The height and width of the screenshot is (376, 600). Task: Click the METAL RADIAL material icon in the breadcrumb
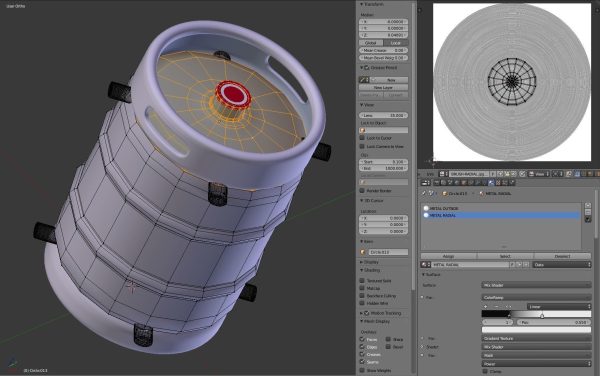click(482, 194)
